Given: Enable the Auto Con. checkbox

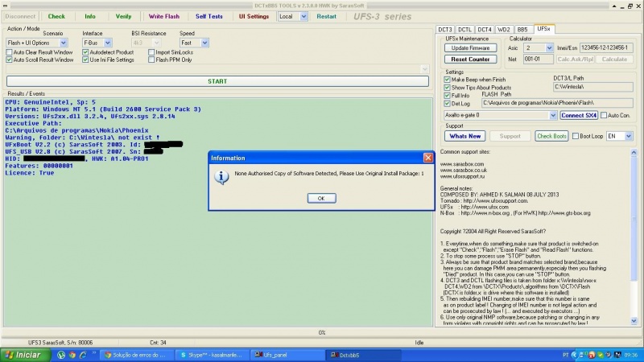Looking at the screenshot, I should pos(604,115).
